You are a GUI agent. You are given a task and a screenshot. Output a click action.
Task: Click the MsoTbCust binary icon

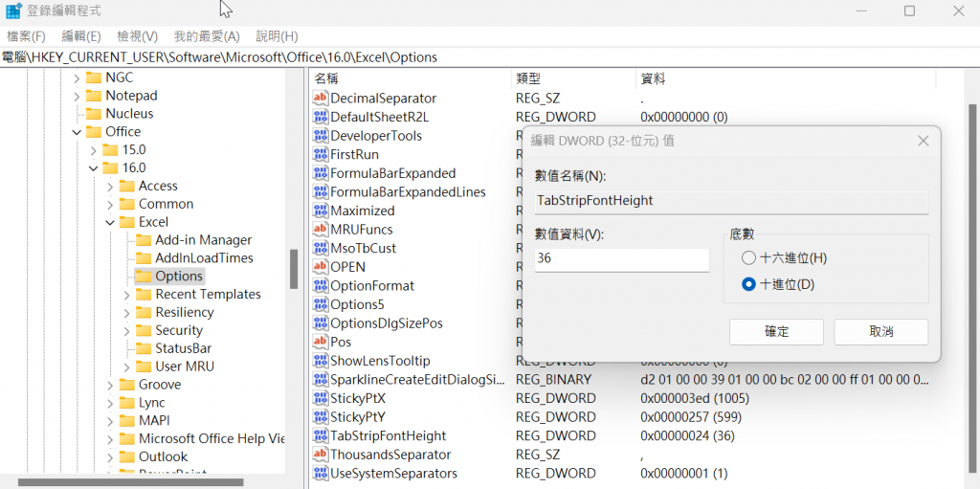(x=320, y=248)
